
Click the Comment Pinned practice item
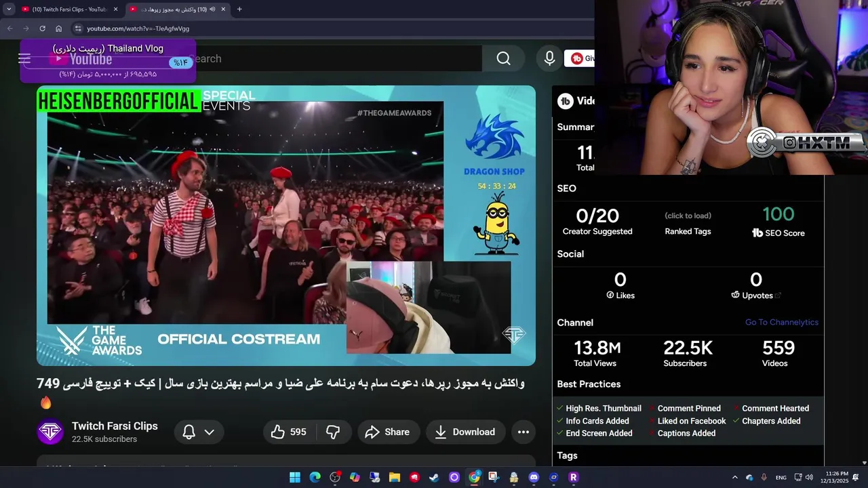(684, 409)
